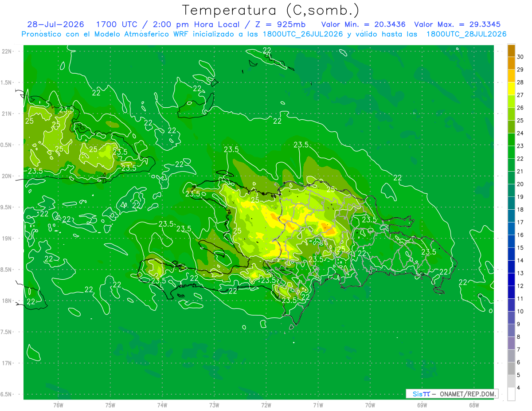Click the legend scale value 24
Viewport: 532px width, 411px height.
point(520,133)
